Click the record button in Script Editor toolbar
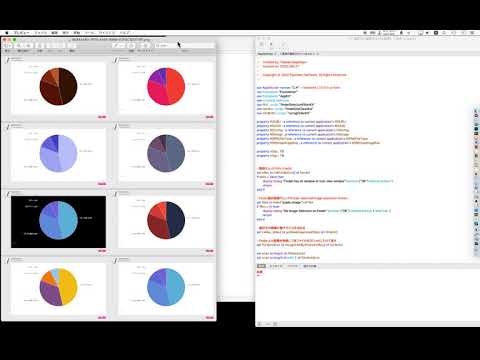This screenshot has height=360, width=480. coord(261,44)
